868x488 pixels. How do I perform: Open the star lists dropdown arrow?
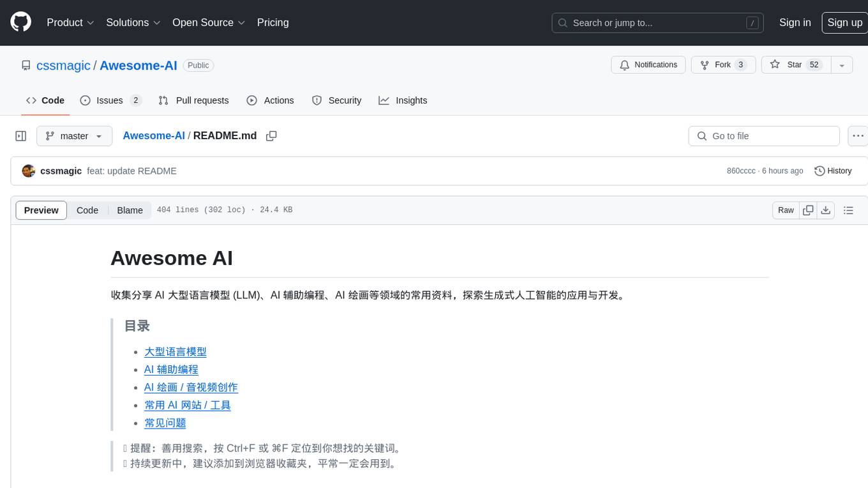click(x=842, y=65)
